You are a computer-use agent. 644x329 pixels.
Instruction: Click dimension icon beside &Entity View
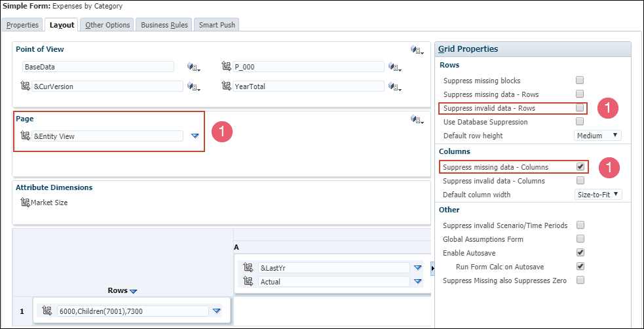(x=25, y=136)
